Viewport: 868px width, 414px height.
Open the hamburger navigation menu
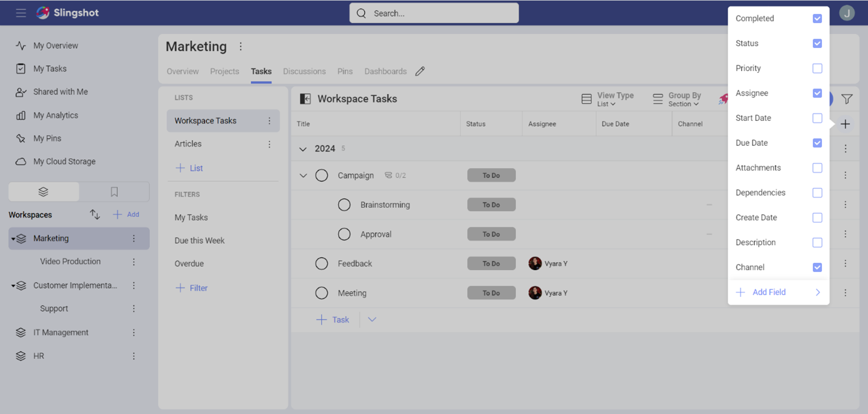click(x=21, y=13)
